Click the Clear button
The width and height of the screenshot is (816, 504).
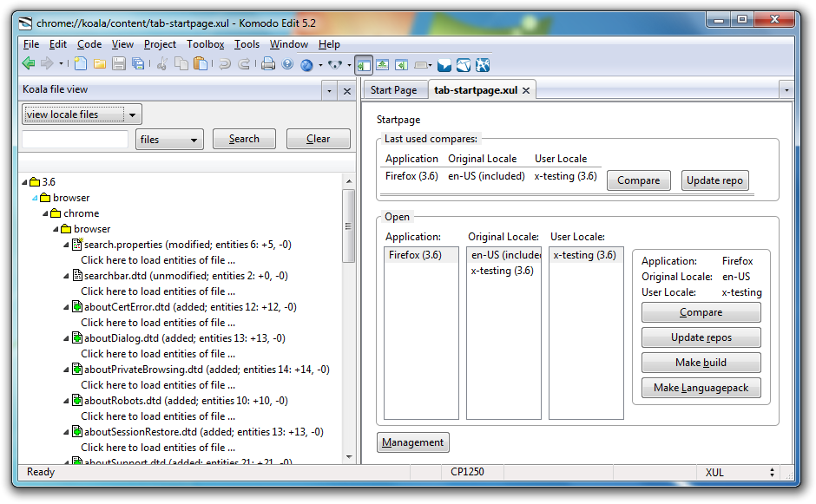(318, 139)
